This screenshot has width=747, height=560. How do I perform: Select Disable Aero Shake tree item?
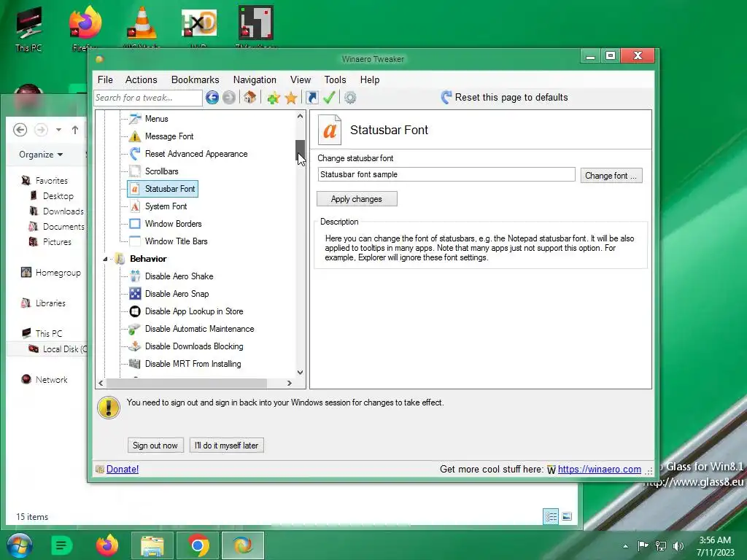179,276
